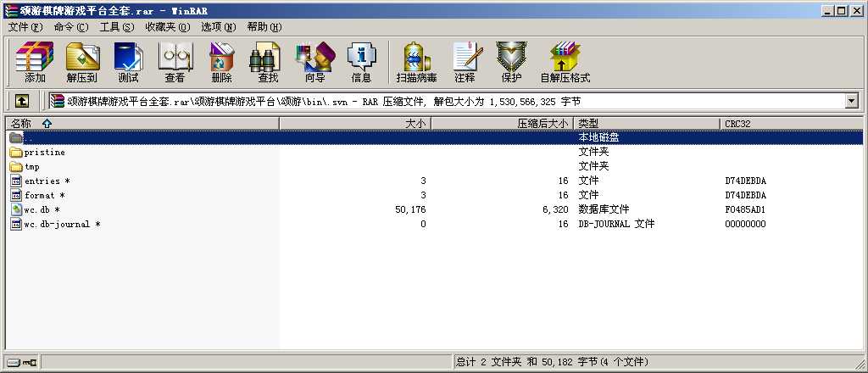The image size is (868, 373).
Task: Sort by 大小 column header
Action: pos(355,124)
